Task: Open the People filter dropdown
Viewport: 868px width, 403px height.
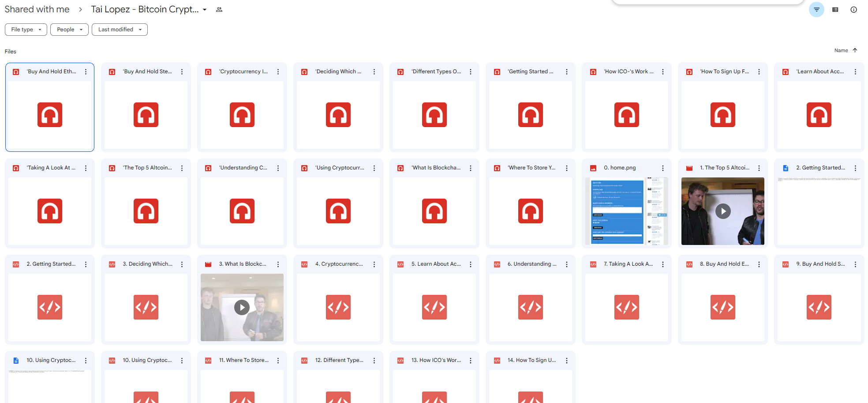Action: coord(69,30)
